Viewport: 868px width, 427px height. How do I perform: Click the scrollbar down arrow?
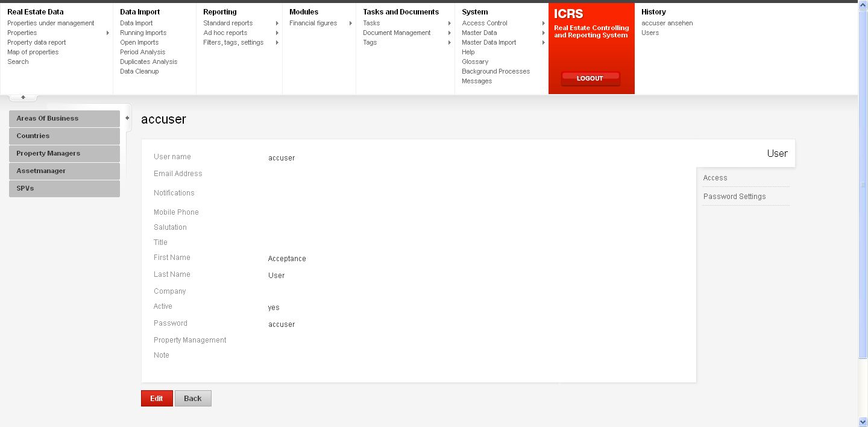863,422
